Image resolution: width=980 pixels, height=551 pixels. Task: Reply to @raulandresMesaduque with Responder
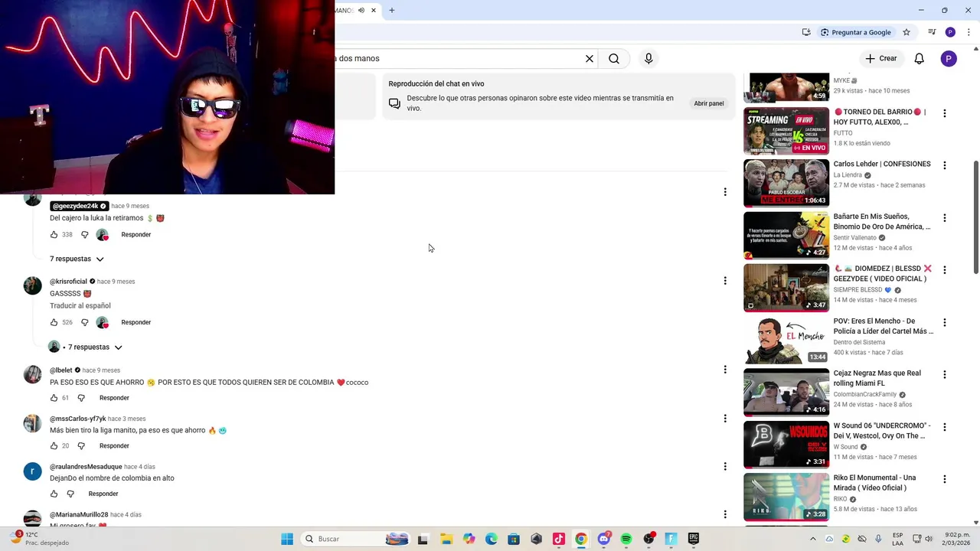pyautogui.click(x=103, y=494)
